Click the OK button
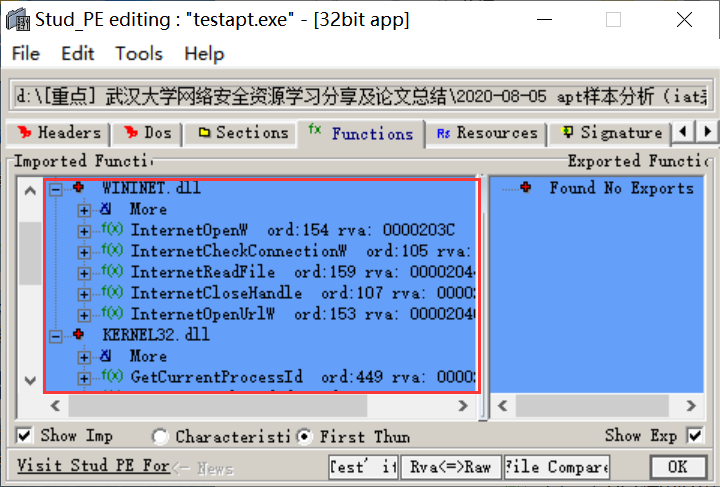720x487 pixels. 678,467
